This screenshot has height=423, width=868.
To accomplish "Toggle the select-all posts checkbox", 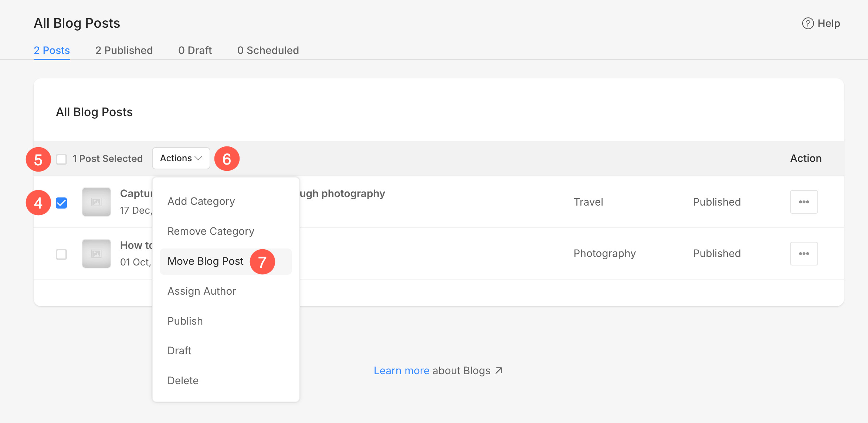I will click(x=61, y=159).
